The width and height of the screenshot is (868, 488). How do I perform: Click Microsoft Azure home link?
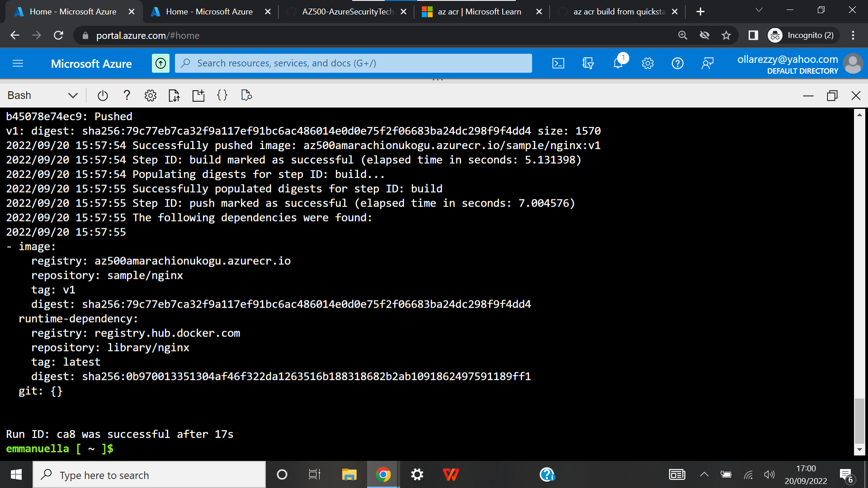pos(91,63)
